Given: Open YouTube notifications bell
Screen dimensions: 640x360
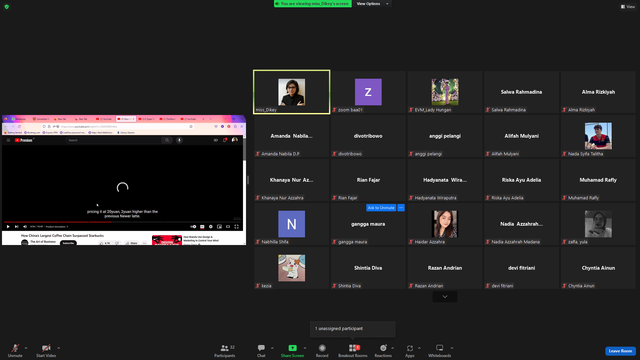Looking at the screenshot, I should 225,140.
